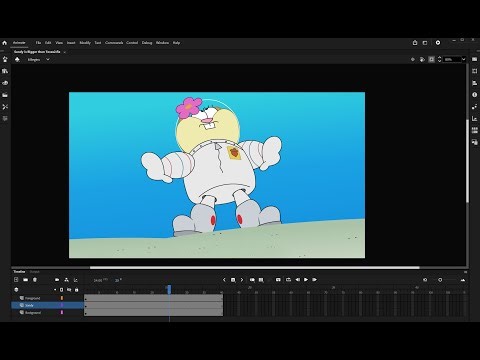Open the Swatches grid icon in right dock
The height and width of the screenshot is (360, 480).
[475, 130]
